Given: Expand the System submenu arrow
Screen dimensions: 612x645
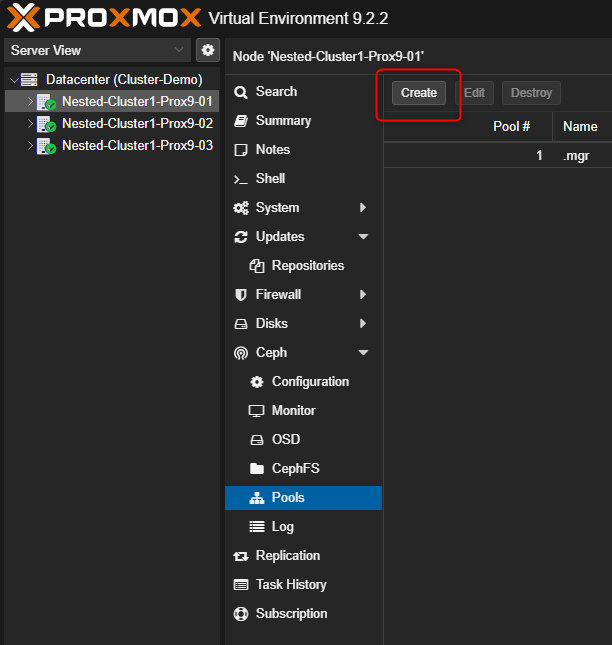Looking at the screenshot, I should 363,207.
